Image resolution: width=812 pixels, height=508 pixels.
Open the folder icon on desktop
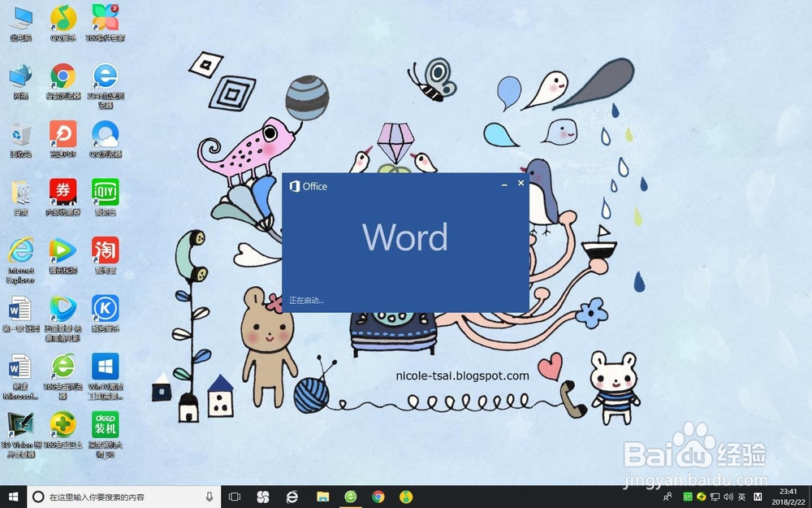coord(21,198)
